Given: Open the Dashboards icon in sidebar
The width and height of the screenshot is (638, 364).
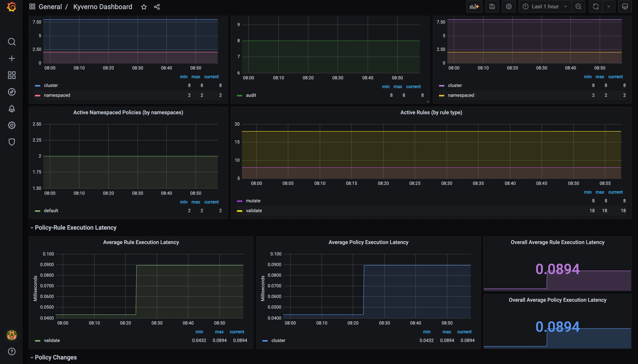Looking at the screenshot, I should 12,75.
